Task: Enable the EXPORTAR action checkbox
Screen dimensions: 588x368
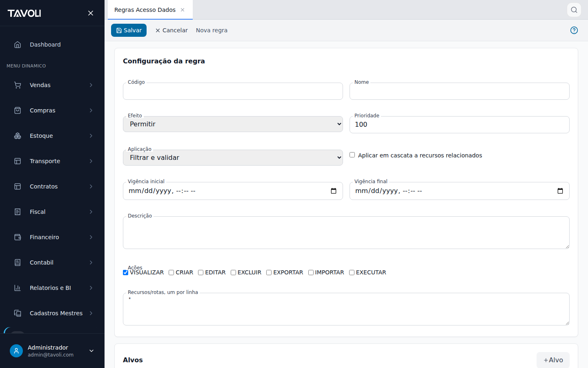Action: [269, 273]
